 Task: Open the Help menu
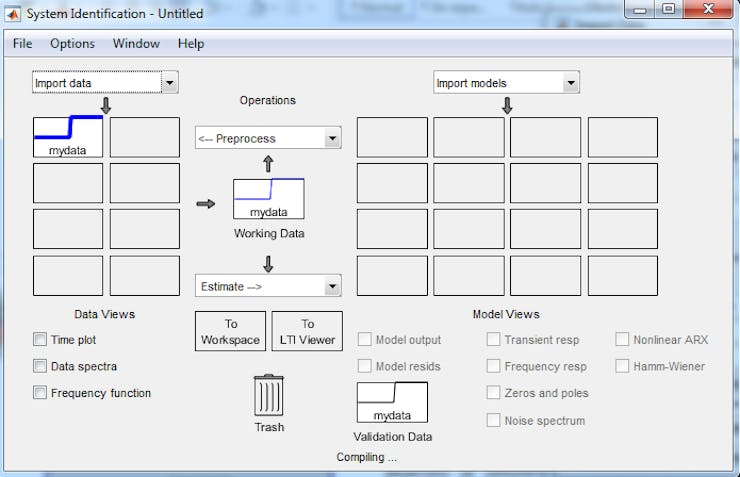point(190,44)
